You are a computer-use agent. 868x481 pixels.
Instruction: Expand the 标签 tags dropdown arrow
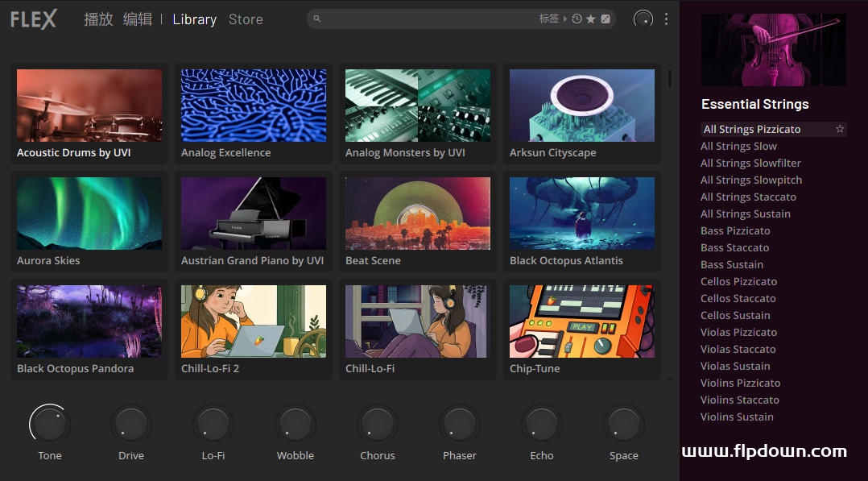click(565, 19)
